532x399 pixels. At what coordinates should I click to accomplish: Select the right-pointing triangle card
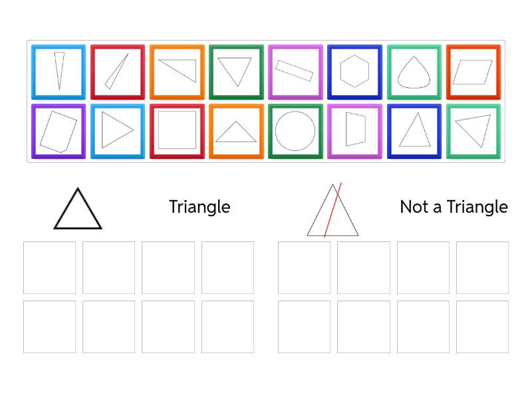point(118,131)
